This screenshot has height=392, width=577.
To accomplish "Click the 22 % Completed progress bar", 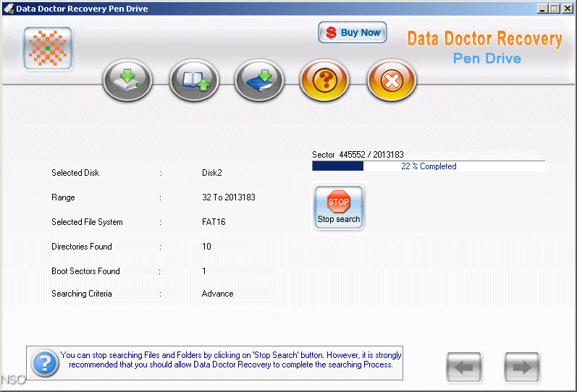I will pyautogui.click(x=429, y=166).
